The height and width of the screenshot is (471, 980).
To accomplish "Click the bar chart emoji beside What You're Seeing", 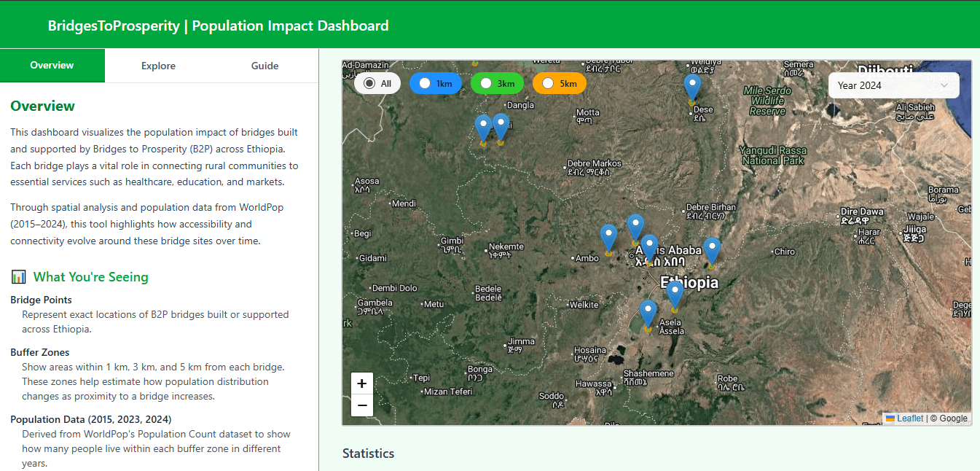I will coord(18,277).
